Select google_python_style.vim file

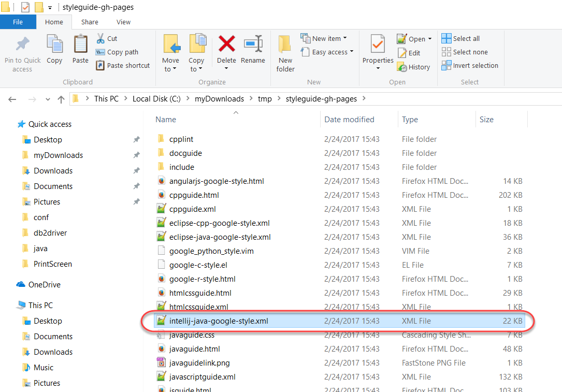point(211,251)
